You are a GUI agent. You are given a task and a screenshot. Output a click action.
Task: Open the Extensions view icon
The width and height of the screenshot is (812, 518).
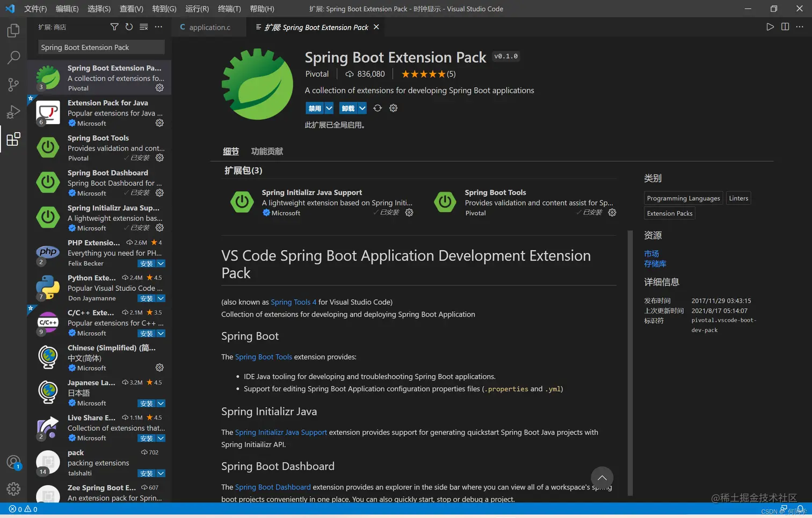(13, 139)
